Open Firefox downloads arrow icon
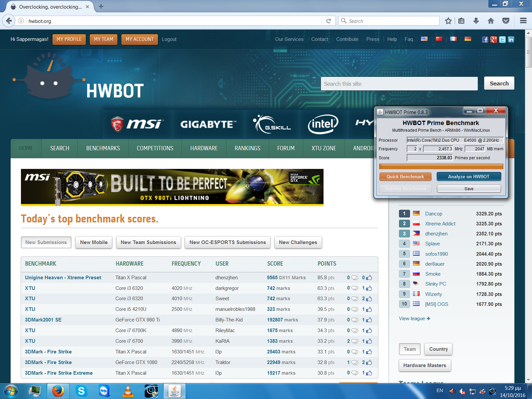 coord(476,21)
